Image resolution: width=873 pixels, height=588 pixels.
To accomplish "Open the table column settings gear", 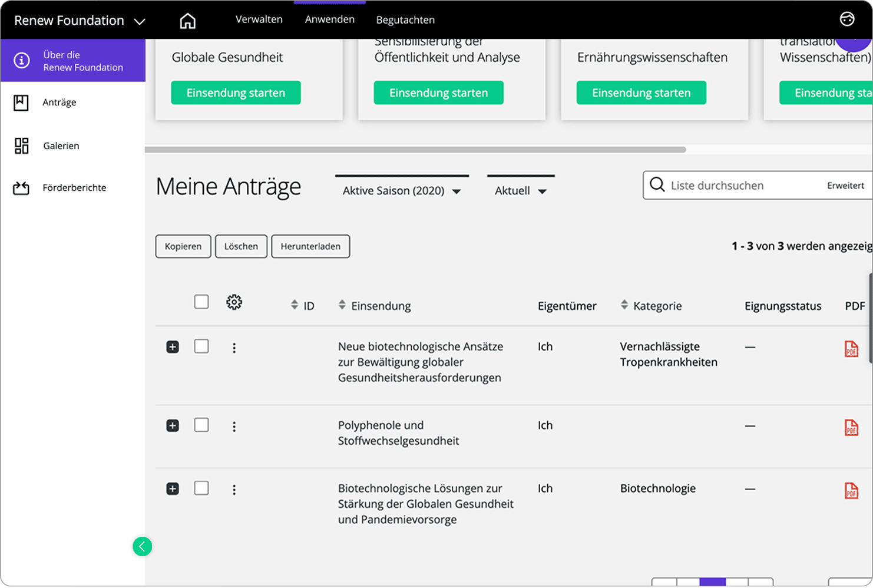I will [234, 302].
